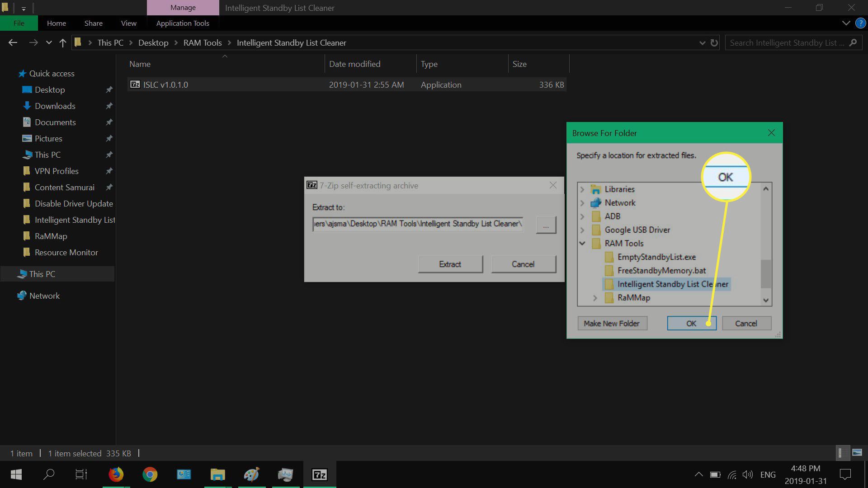Screen dimensions: 868x488
Task: Click the Search Intelligent Standby List box
Action: pyautogui.click(x=793, y=42)
